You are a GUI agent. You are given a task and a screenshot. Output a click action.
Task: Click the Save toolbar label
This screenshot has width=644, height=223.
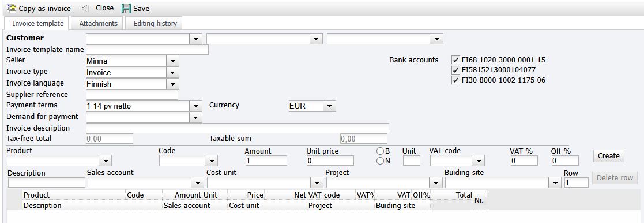(x=141, y=8)
